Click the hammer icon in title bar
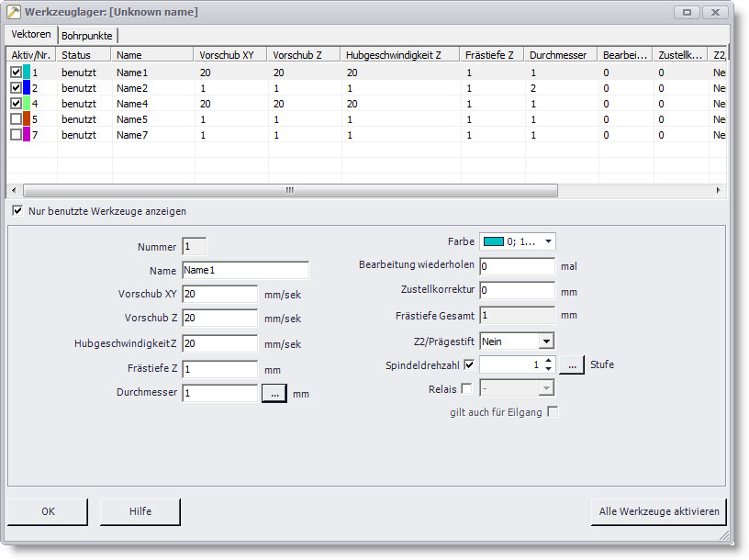Image resolution: width=749 pixels, height=560 pixels. (x=14, y=12)
